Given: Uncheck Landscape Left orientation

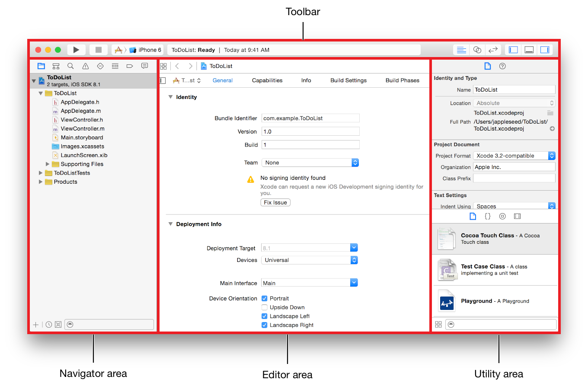Looking at the screenshot, I should pyautogui.click(x=264, y=316).
